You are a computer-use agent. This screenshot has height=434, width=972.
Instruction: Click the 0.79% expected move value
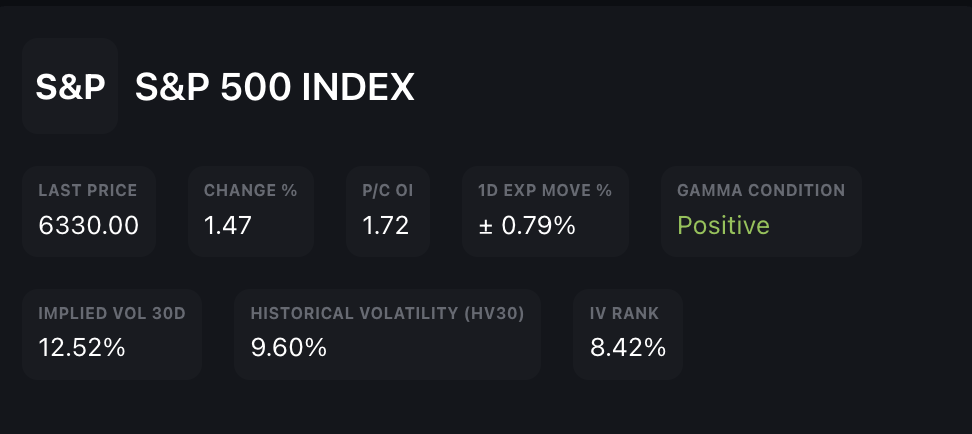(x=538, y=225)
